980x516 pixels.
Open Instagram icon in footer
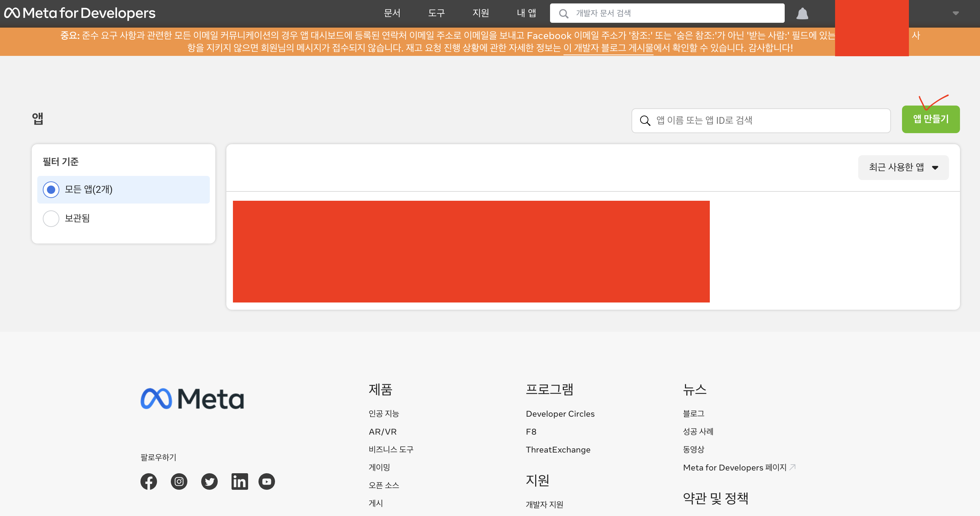pos(179,482)
